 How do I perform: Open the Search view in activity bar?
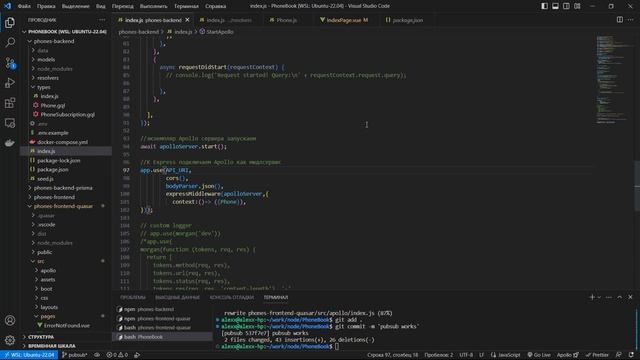10,42
